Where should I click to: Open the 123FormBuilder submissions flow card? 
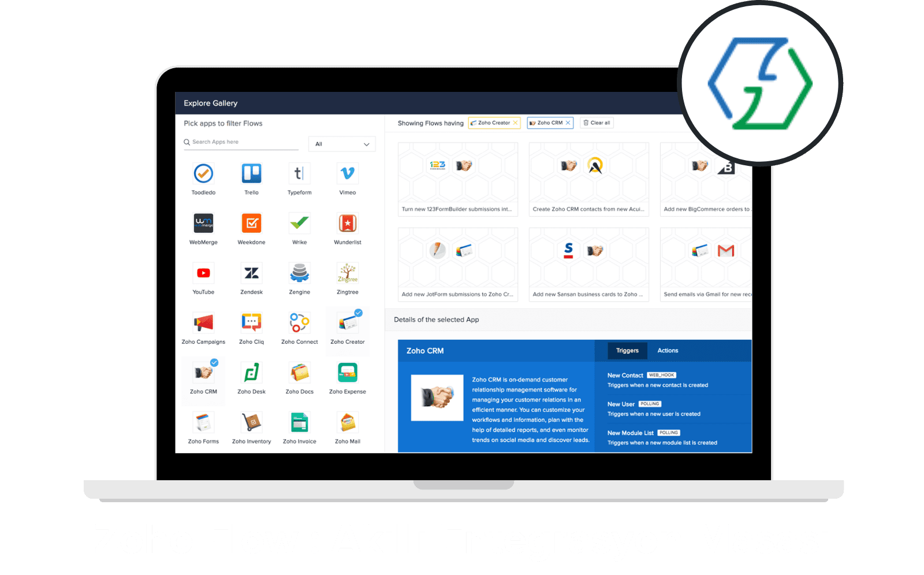point(458,179)
